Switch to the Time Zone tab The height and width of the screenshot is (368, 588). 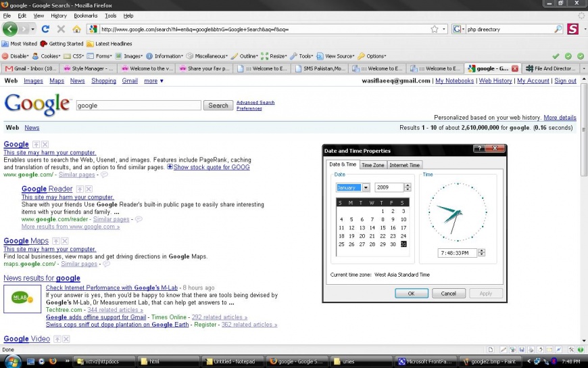pyautogui.click(x=372, y=165)
